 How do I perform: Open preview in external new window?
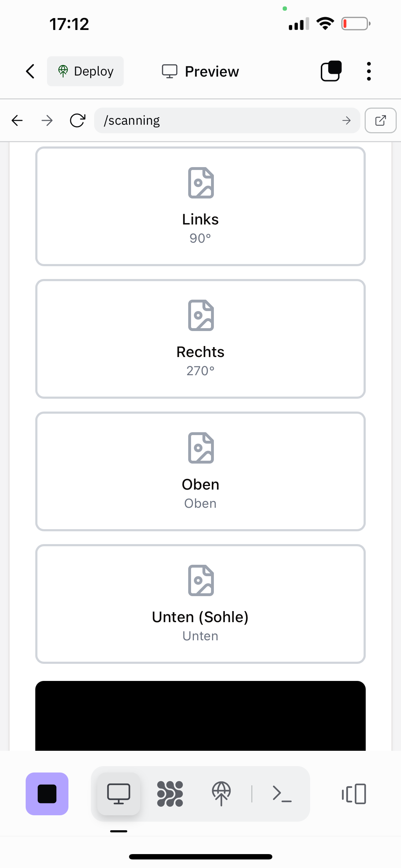(380, 120)
